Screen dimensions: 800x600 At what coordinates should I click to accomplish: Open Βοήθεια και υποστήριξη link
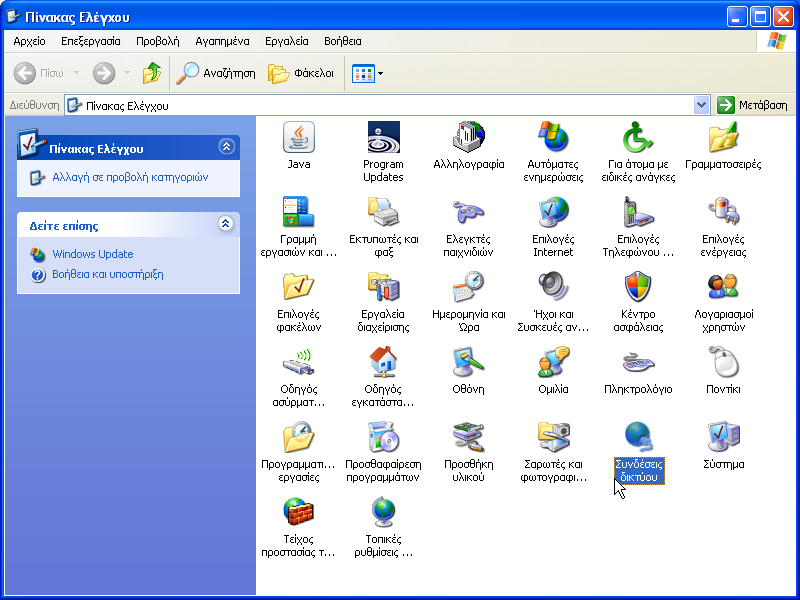tap(108, 274)
